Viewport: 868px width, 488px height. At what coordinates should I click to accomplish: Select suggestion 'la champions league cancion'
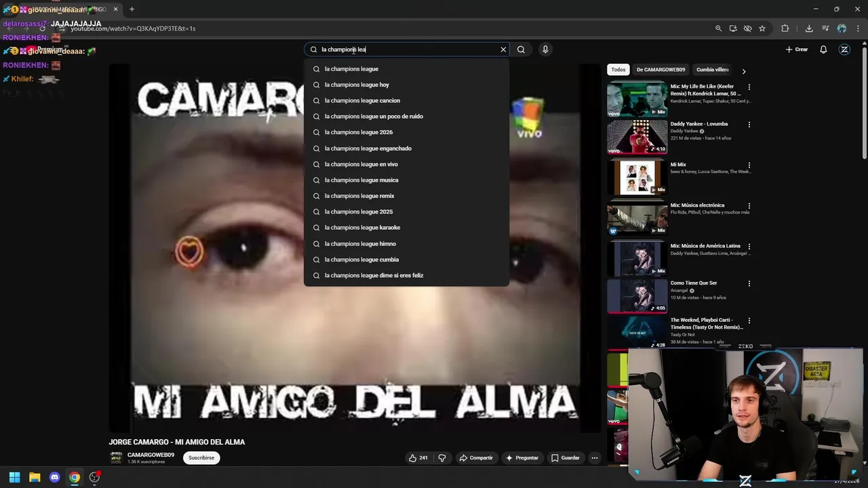click(406, 100)
